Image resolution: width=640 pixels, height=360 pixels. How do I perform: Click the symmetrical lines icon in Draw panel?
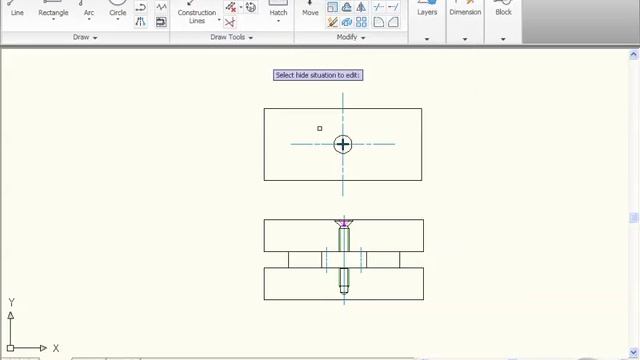141,22
